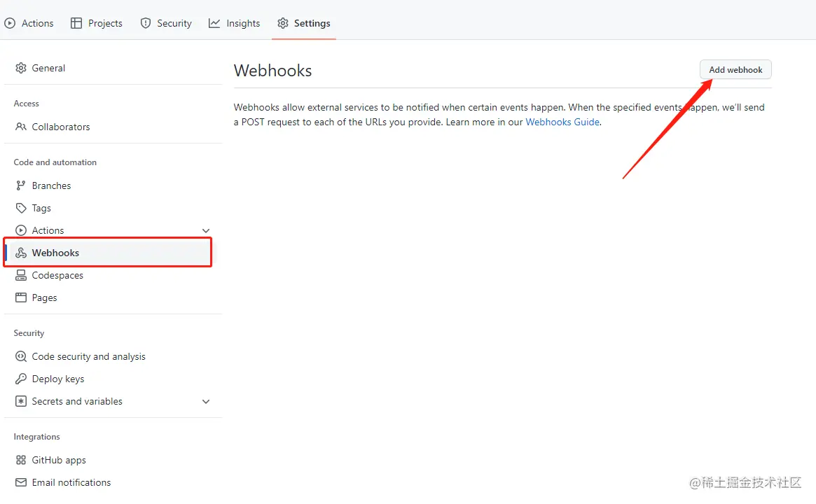The image size is (816, 504).
Task: Click the Collaborators people icon
Action: [x=21, y=127]
